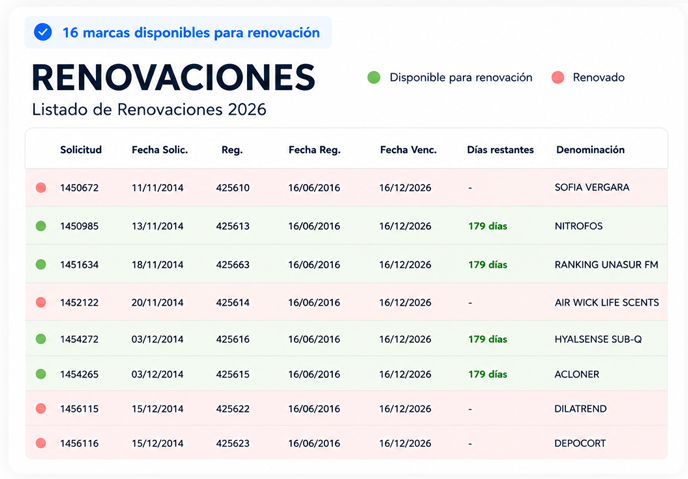Click solicitud number 1456116
688x479 pixels.
79,443
